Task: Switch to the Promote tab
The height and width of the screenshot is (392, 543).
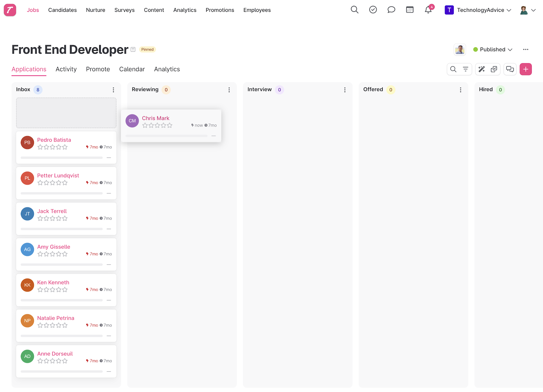Action: tap(98, 69)
